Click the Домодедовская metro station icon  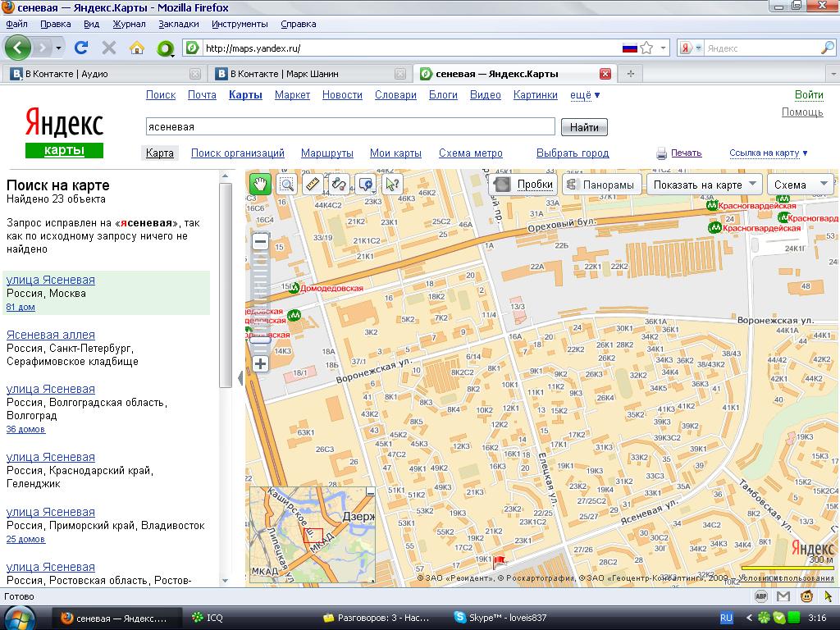[294, 288]
